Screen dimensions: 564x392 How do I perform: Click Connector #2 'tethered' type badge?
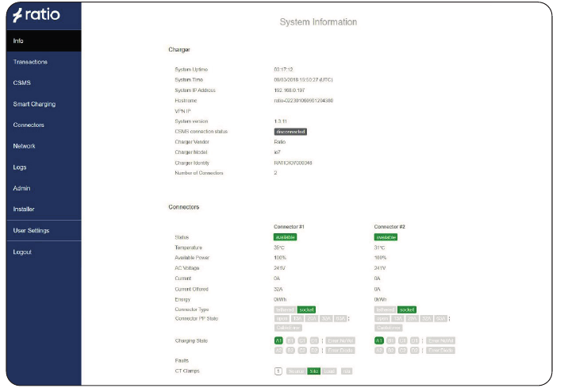[386, 309]
